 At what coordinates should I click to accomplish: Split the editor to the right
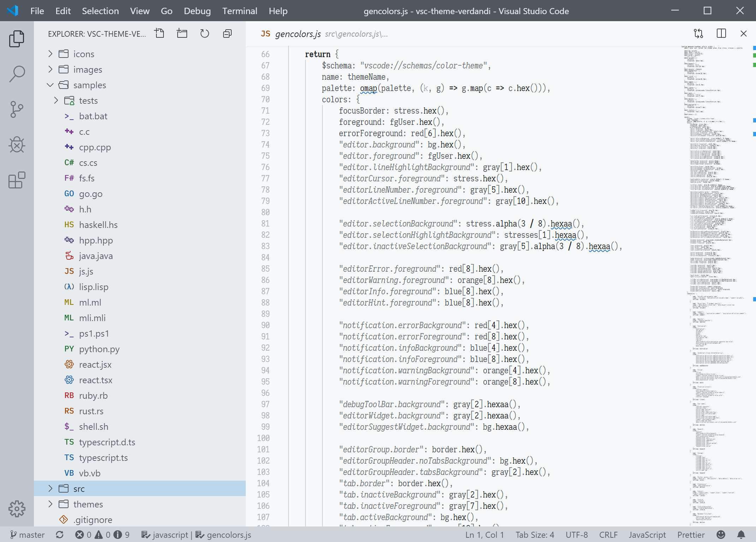pyautogui.click(x=721, y=34)
